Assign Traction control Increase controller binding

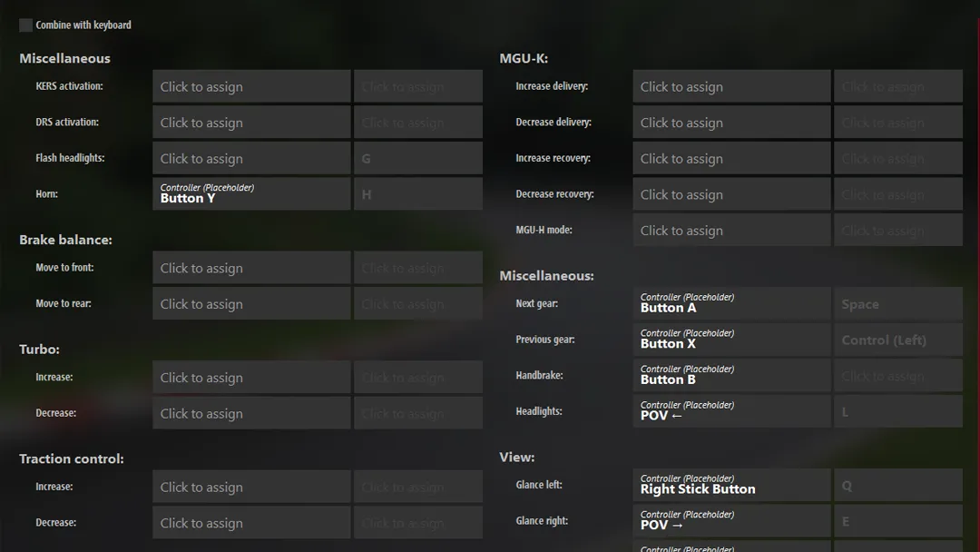(x=251, y=486)
